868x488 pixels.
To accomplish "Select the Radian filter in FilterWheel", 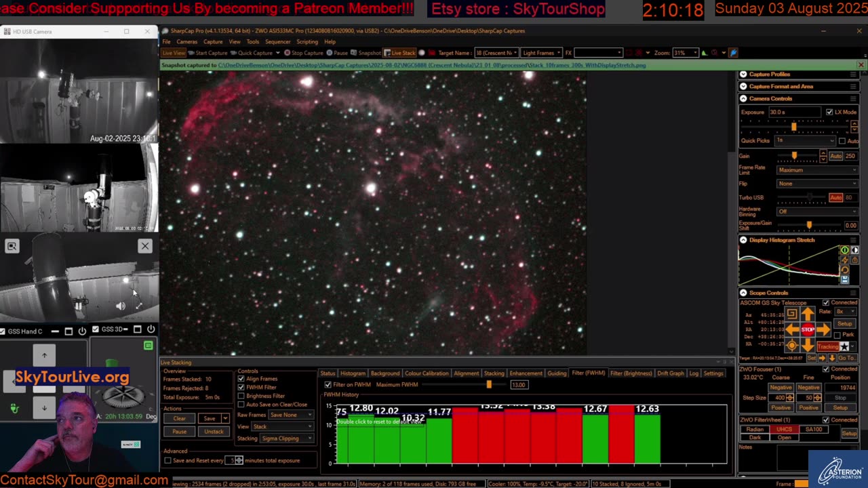I will point(755,430).
